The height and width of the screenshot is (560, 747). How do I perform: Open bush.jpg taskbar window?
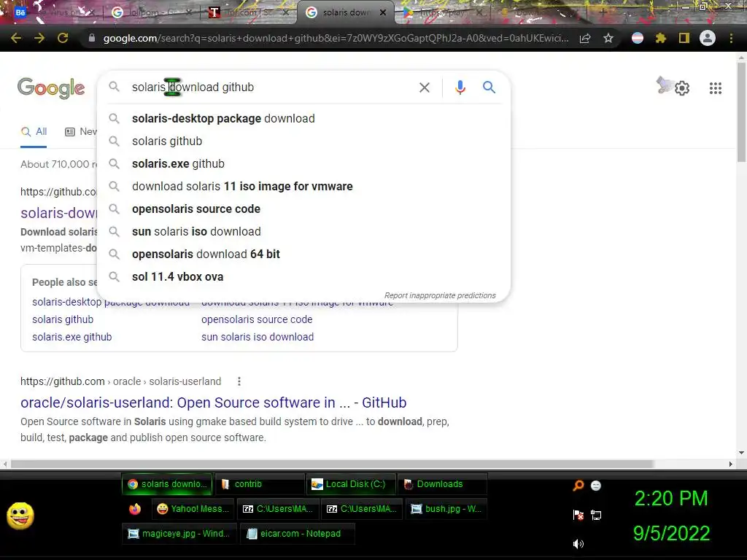pos(447,509)
